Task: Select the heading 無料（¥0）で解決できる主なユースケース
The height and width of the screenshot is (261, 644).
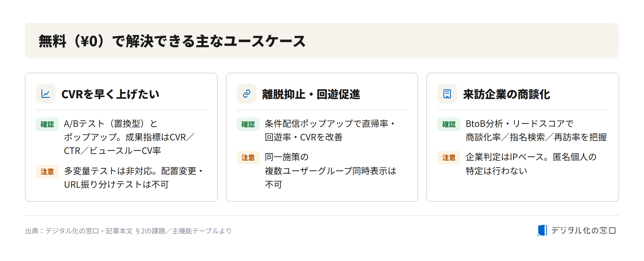Action: pos(172,41)
